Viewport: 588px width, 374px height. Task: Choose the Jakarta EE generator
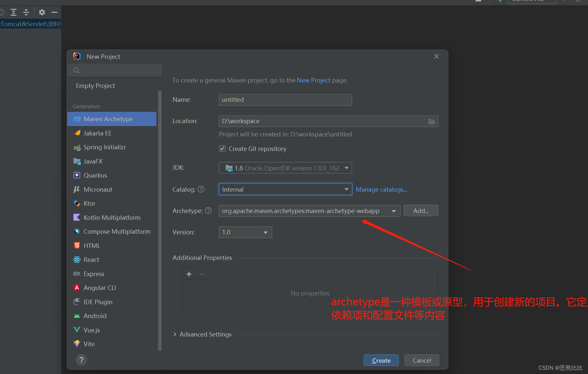112,133
